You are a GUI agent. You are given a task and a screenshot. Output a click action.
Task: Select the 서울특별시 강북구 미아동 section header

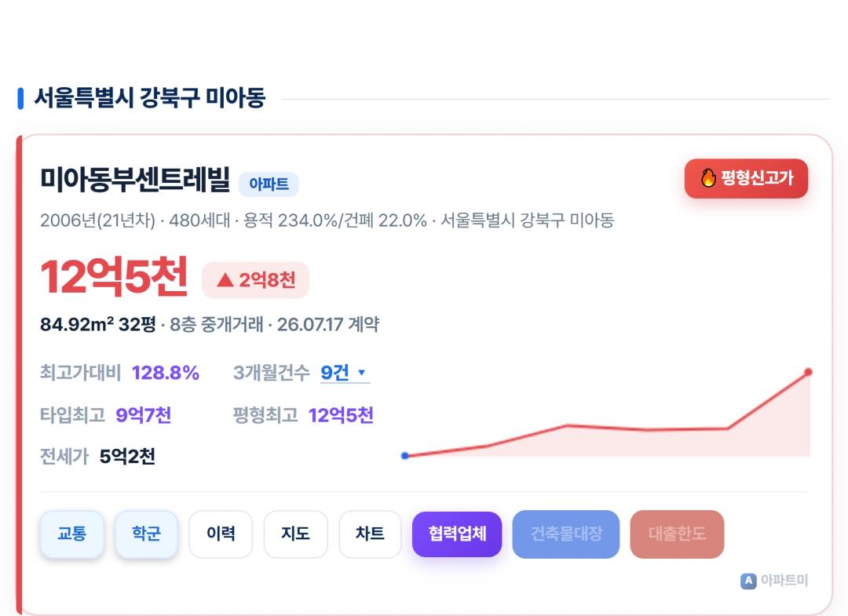click(150, 98)
